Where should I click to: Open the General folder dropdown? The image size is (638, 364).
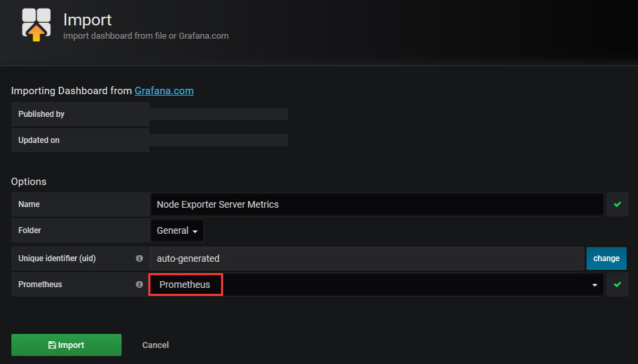click(177, 230)
